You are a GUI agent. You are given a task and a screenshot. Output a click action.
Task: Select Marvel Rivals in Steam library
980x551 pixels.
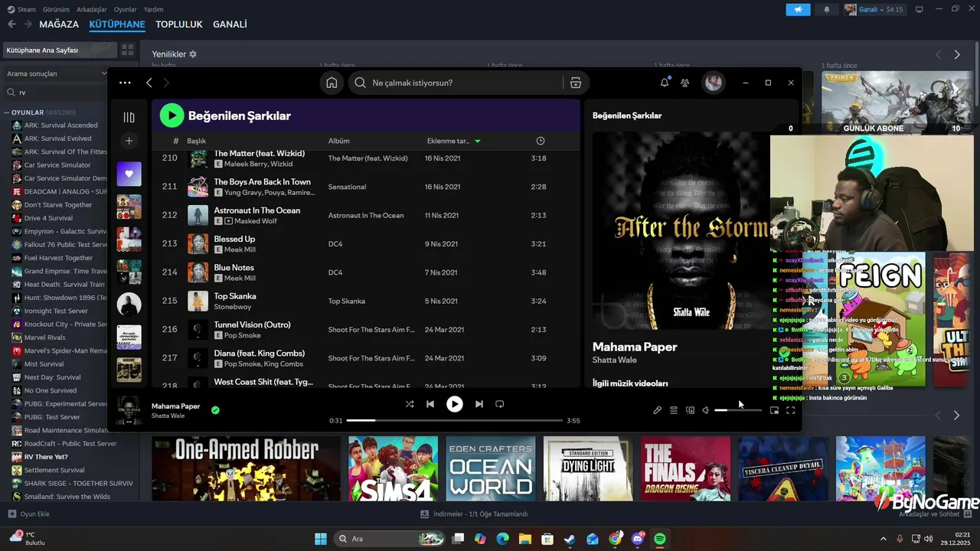click(44, 337)
